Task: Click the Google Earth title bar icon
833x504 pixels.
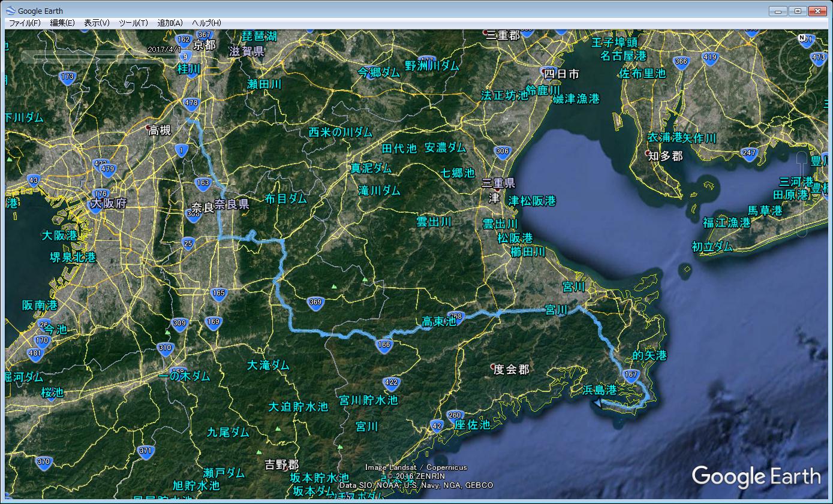Action: 10,11
